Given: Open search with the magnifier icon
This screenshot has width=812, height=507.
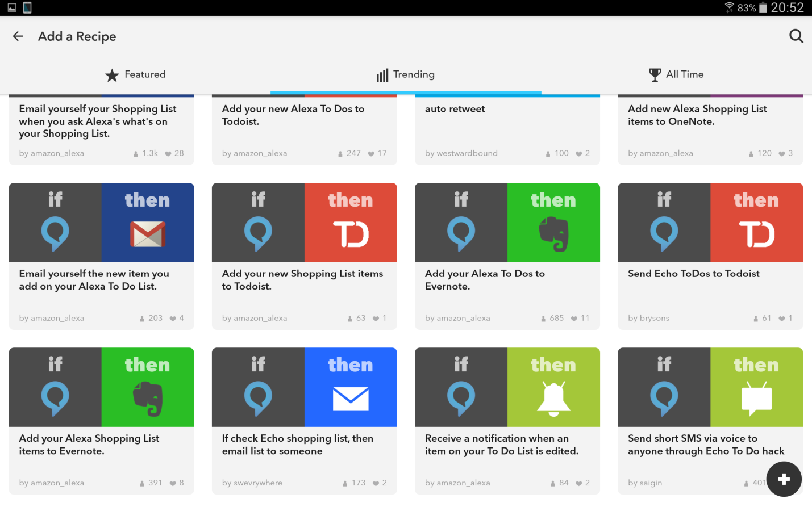Looking at the screenshot, I should 796,36.
